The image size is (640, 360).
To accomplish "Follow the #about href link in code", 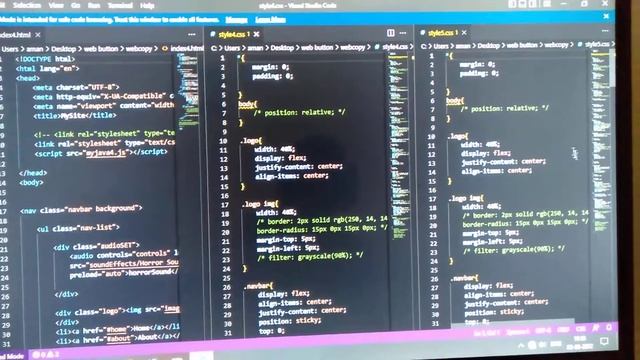I will click(119, 338).
